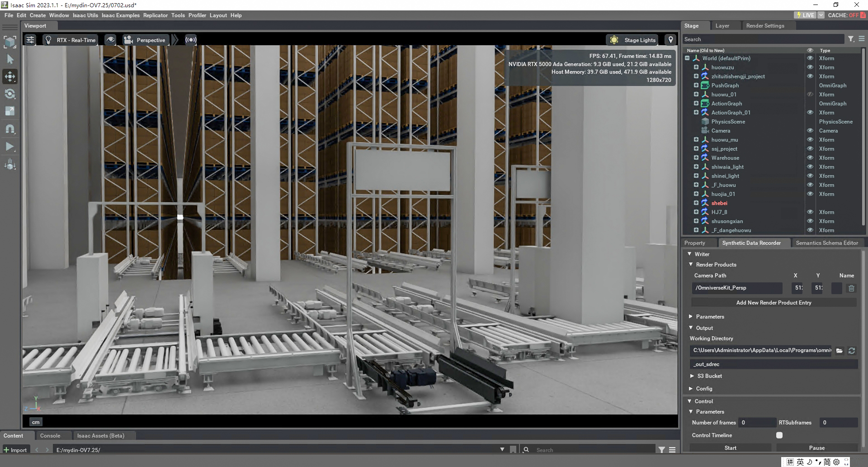868x467 pixels.
Task: Switch to the Render Settings tab
Action: (x=765, y=26)
